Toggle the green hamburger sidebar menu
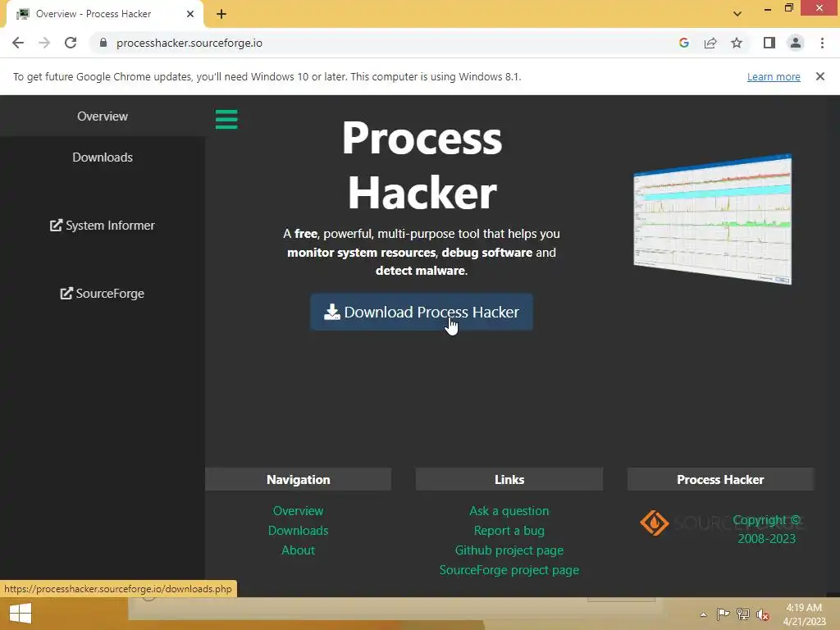 (x=226, y=119)
